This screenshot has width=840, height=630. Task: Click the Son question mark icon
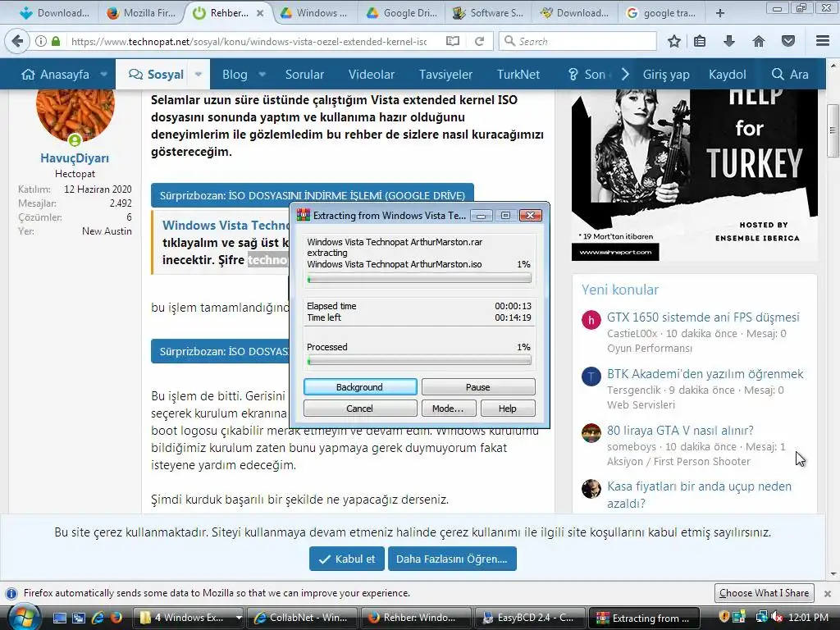pos(573,75)
